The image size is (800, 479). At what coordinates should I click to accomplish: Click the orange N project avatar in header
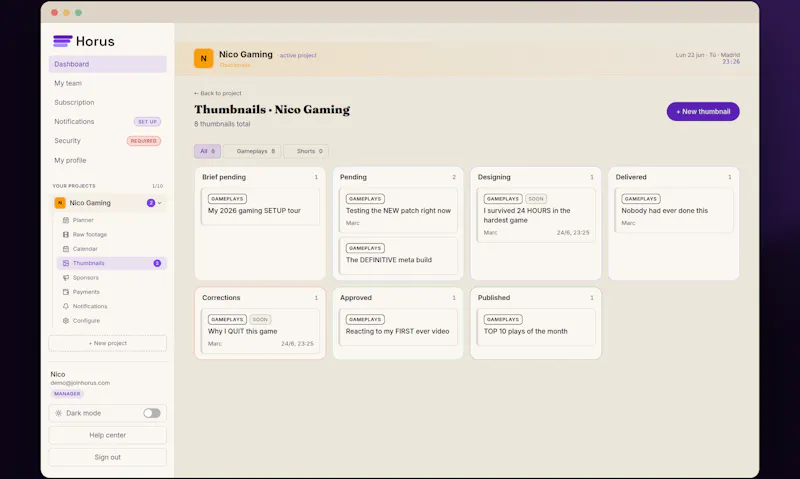point(203,58)
